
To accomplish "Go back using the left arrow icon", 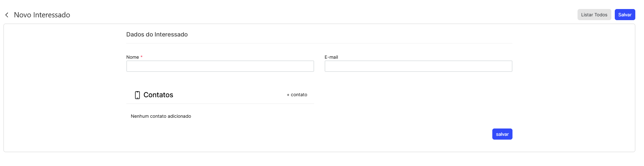I will 7,15.
